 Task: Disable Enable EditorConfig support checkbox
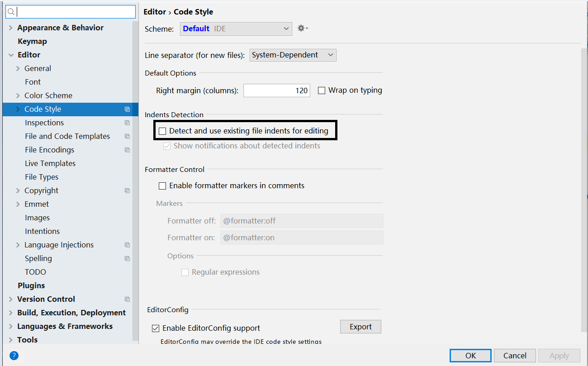[x=156, y=328]
